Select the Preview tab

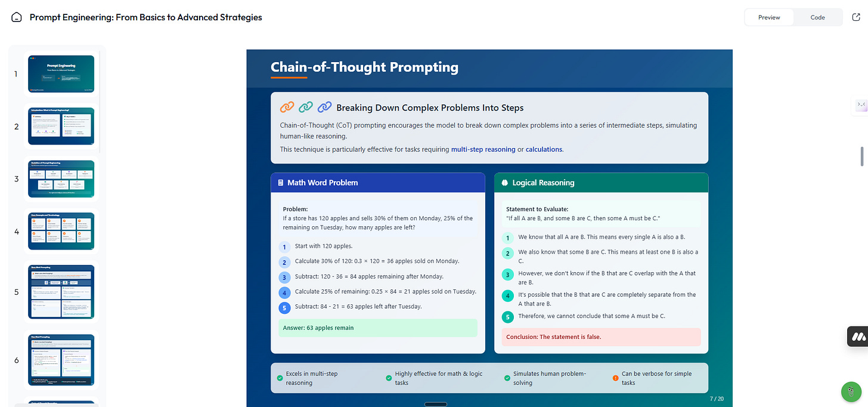[768, 17]
